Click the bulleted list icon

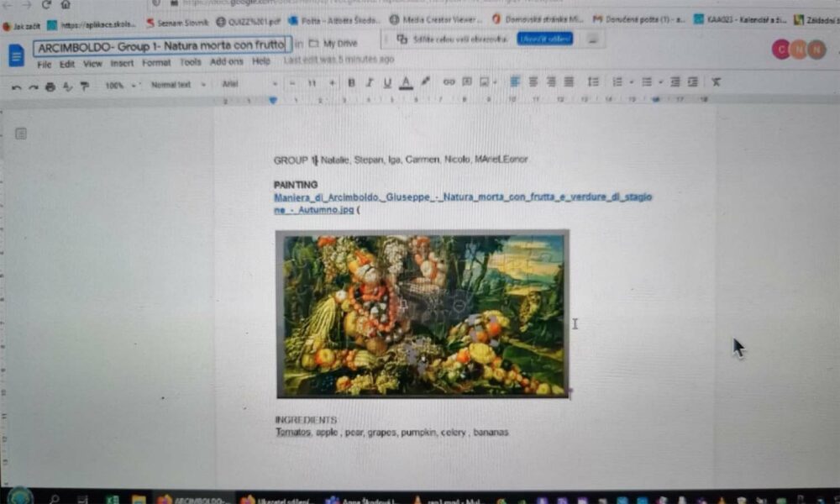pos(647,82)
